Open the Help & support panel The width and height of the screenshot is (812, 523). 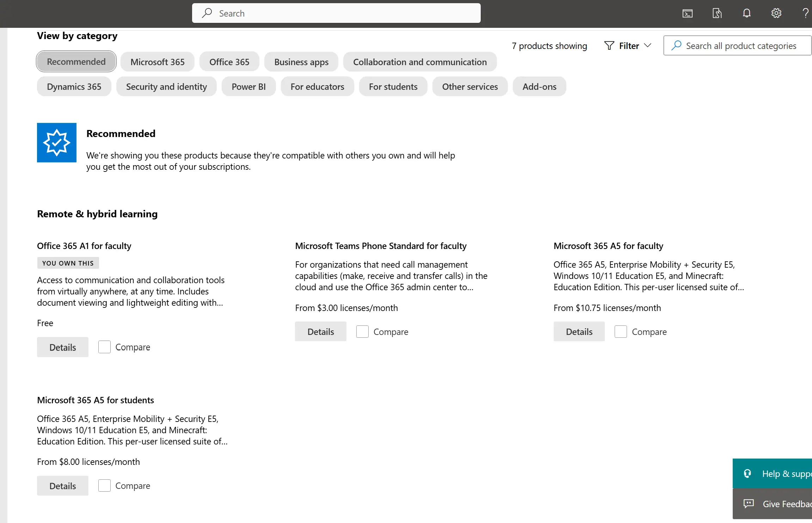point(772,473)
